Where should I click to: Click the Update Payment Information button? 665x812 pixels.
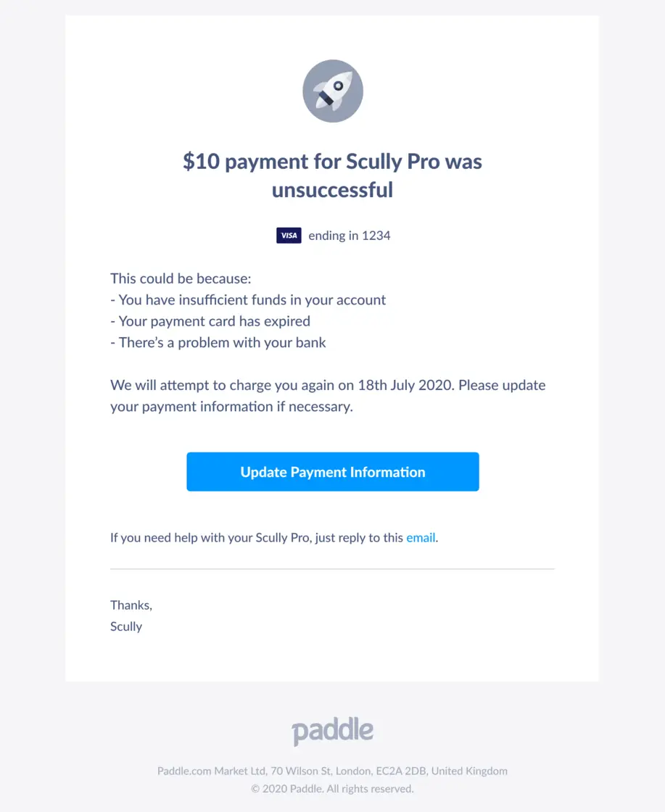click(333, 471)
